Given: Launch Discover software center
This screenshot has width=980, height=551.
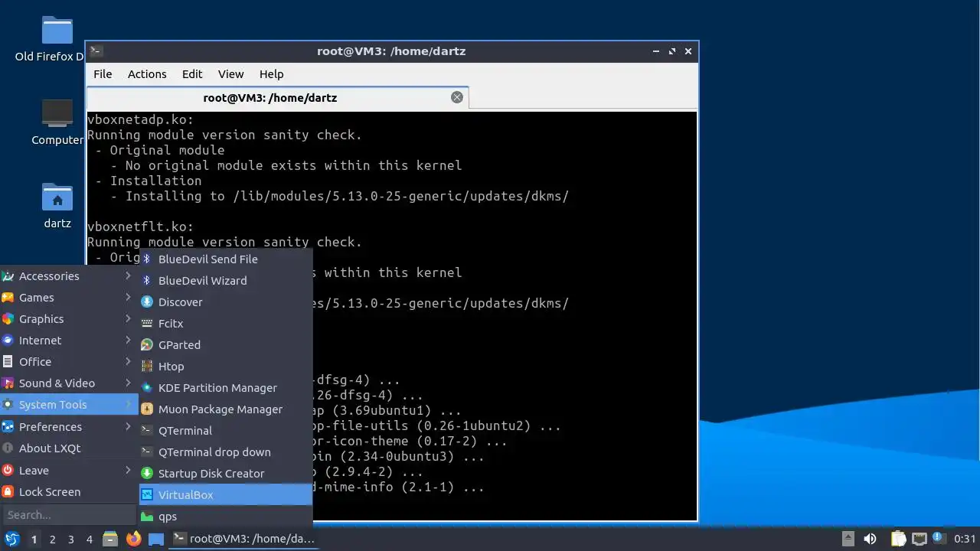Looking at the screenshot, I should click(x=225, y=302).
